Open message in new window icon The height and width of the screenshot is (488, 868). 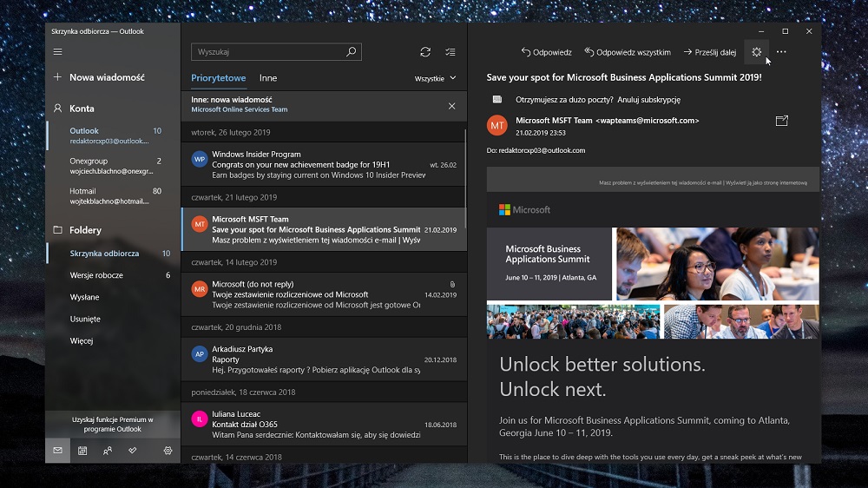click(782, 121)
